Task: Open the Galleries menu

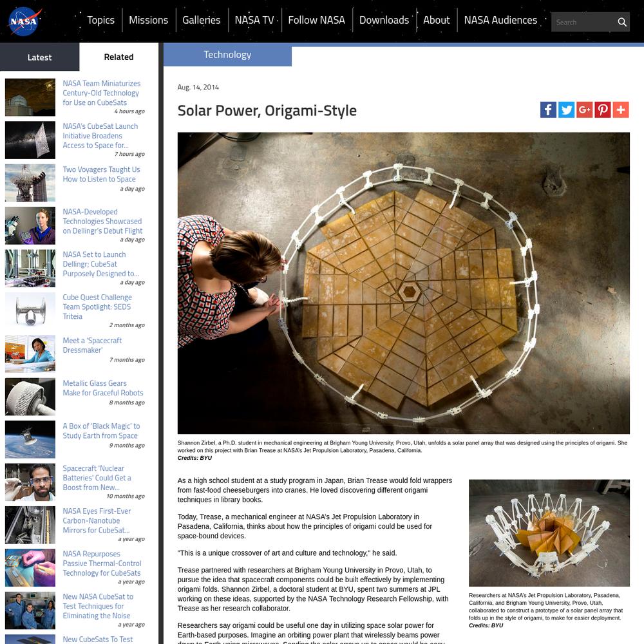Action: point(201,20)
